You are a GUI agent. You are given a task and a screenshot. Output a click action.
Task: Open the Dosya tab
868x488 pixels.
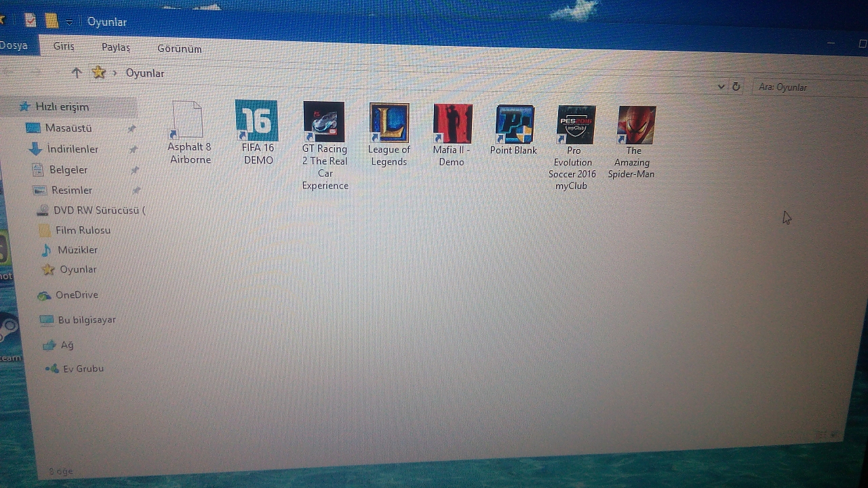tap(14, 45)
